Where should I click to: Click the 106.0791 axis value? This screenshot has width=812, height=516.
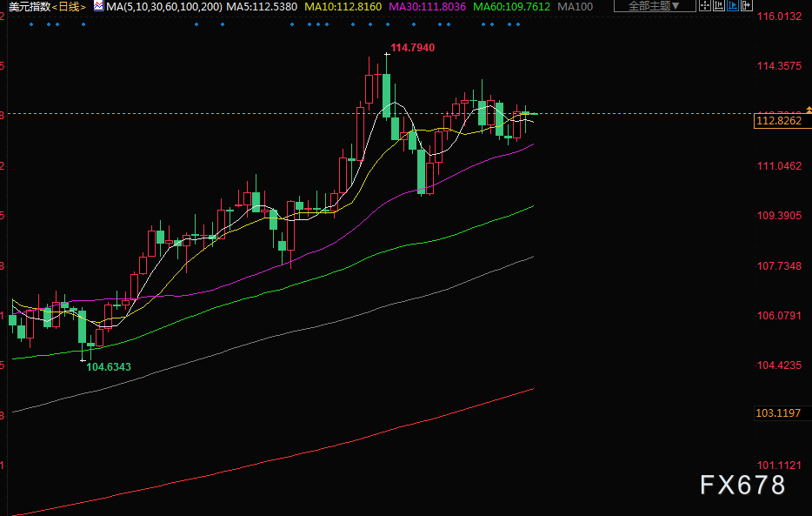pyautogui.click(x=779, y=316)
